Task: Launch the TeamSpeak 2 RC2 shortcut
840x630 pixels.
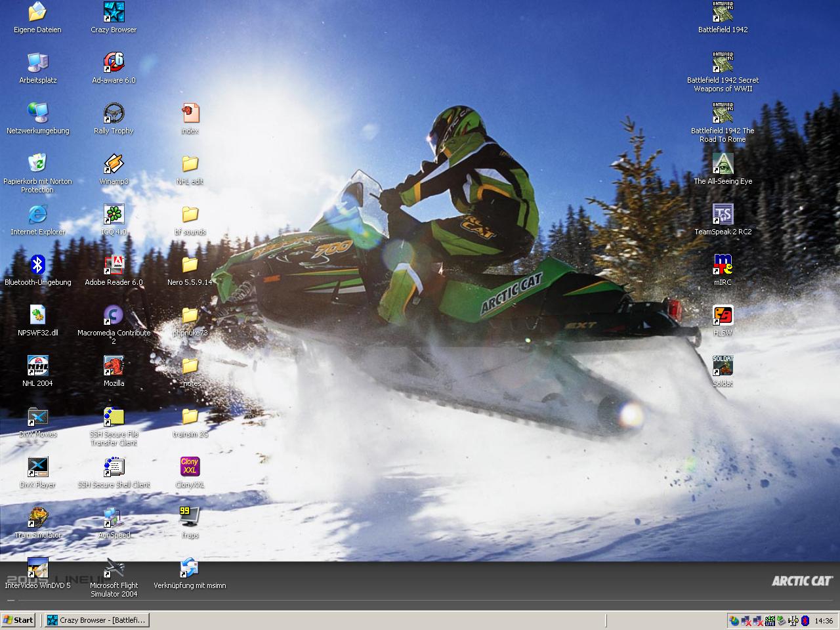Action: 723,214
